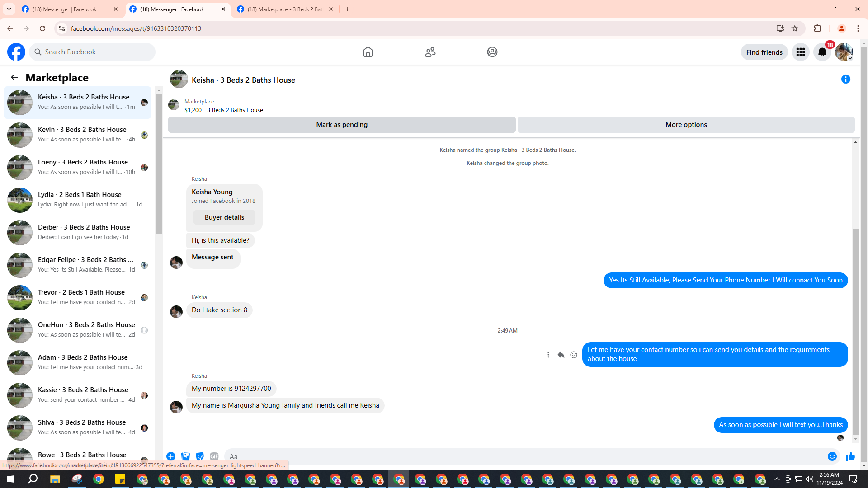Screen dimensions: 868x488
Task: Open the Facebook menu grid icon
Action: (x=801, y=52)
